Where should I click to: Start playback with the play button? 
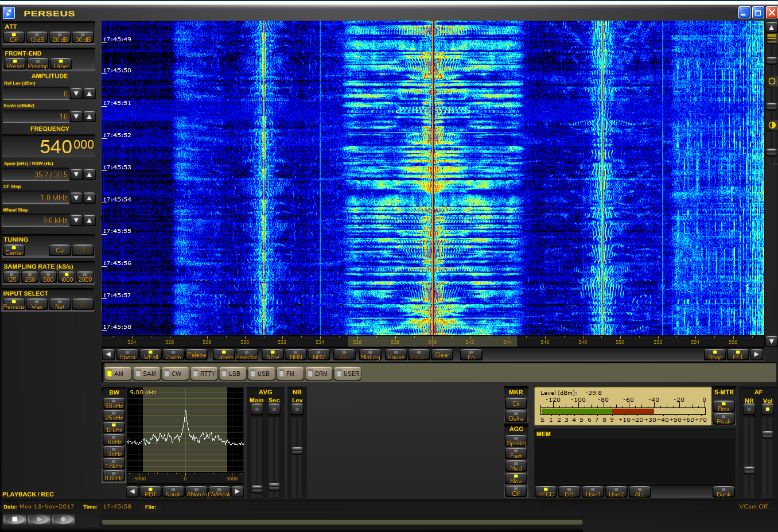pyautogui.click(x=39, y=519)
